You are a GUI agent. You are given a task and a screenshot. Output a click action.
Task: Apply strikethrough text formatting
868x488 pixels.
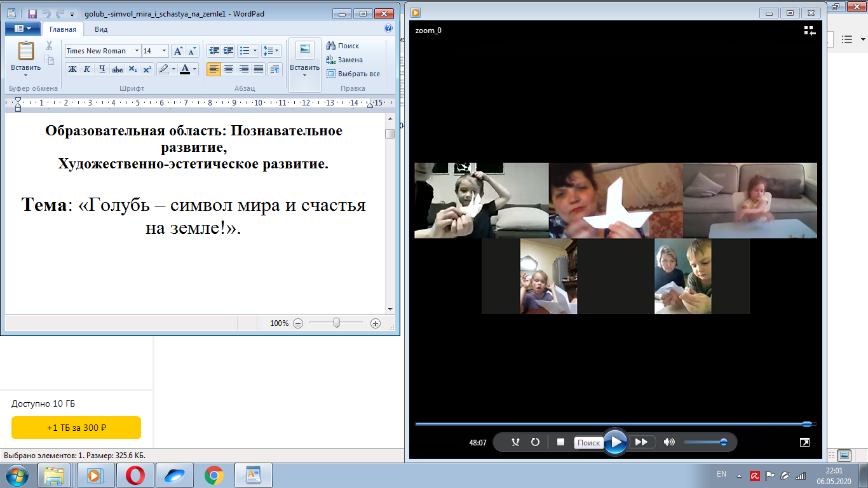pos(117,69)
